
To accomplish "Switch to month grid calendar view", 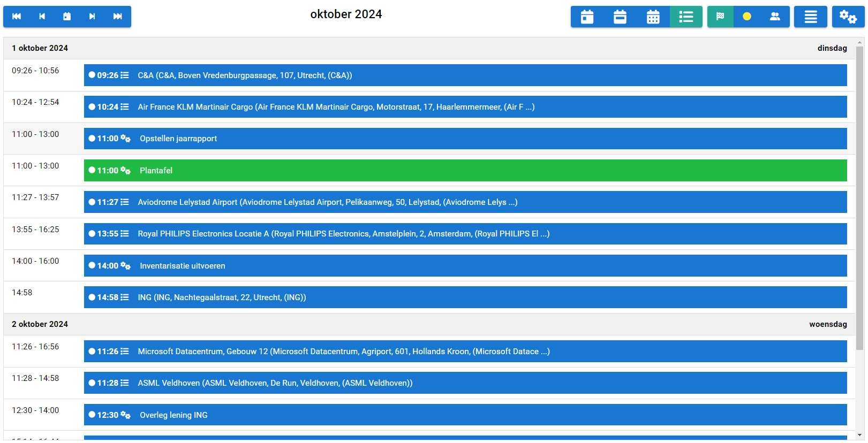I will [653, 17].
